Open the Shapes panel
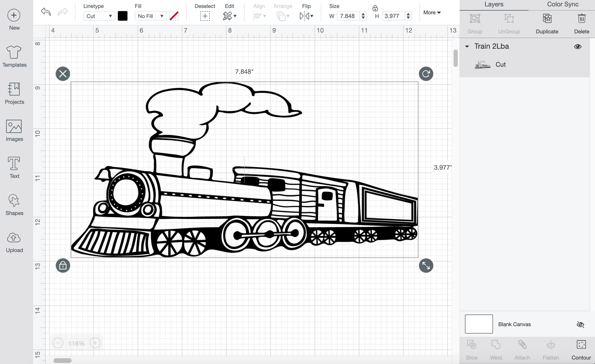 [14, 204]
